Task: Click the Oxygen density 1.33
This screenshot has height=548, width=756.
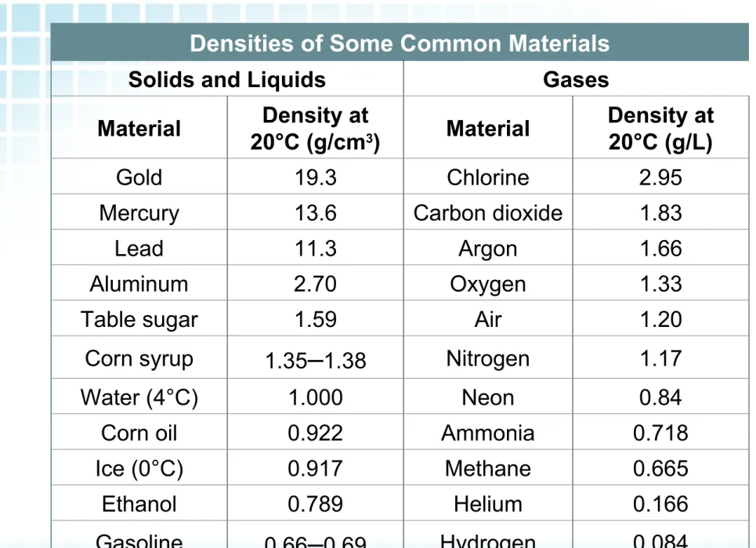Action: [660, 284]
